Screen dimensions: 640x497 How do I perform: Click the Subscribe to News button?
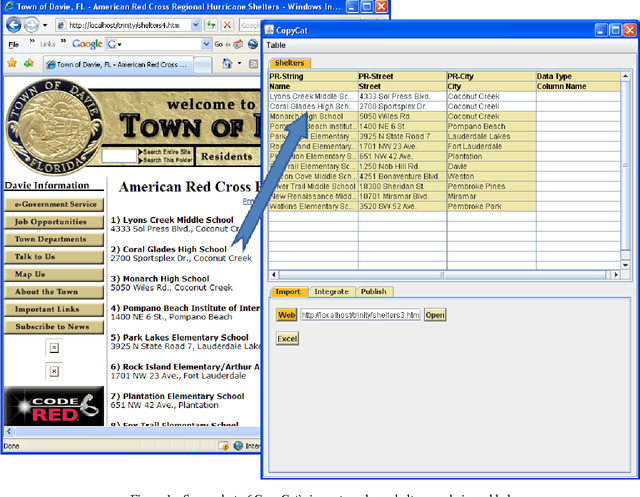click(x=54, y=327)
